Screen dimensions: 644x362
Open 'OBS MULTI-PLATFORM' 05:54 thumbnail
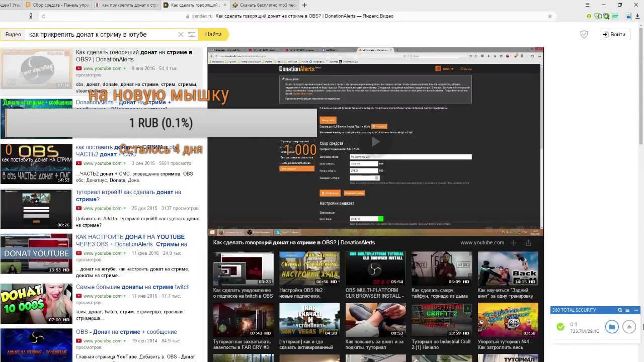coord(375,268)
